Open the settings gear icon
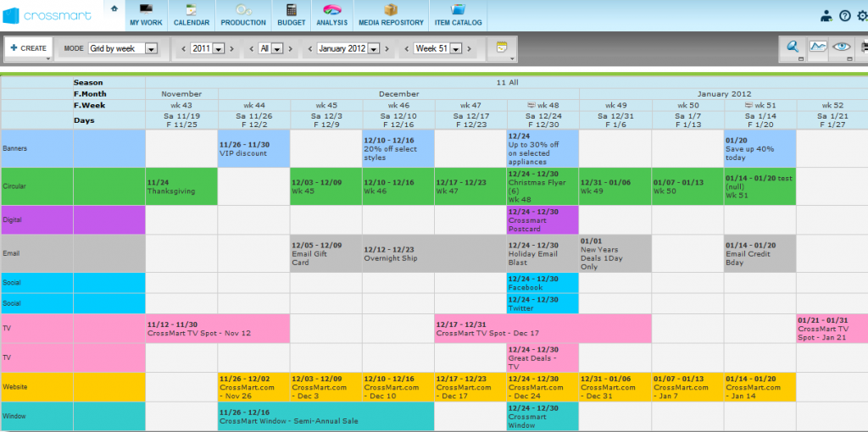The height and width of the screenshot is (432, 868). click(862, 16)
